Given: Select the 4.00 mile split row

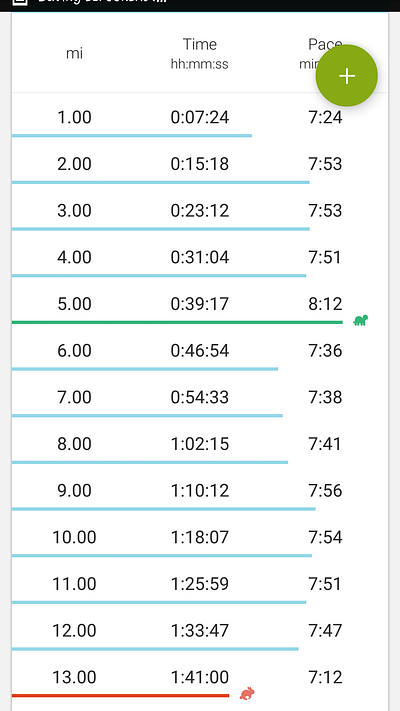Looking at the screenshot, I should pyautogui.click(x=200, y=257).
